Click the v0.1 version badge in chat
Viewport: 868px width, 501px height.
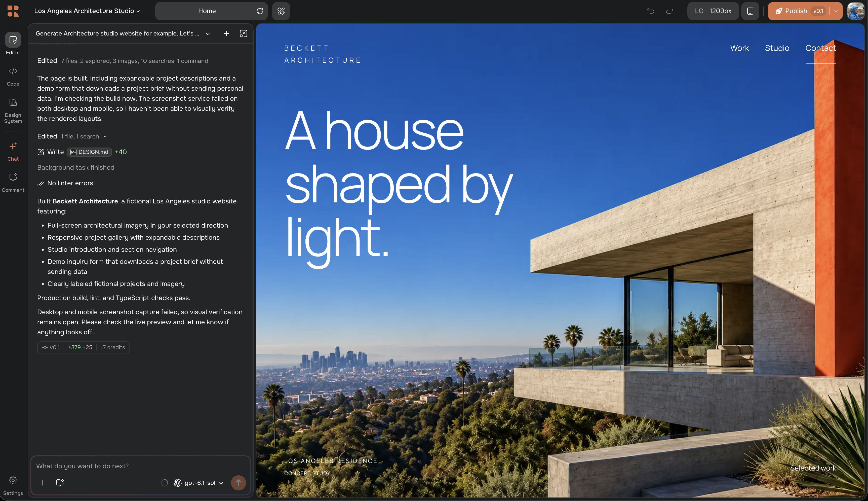coord(51,347)
